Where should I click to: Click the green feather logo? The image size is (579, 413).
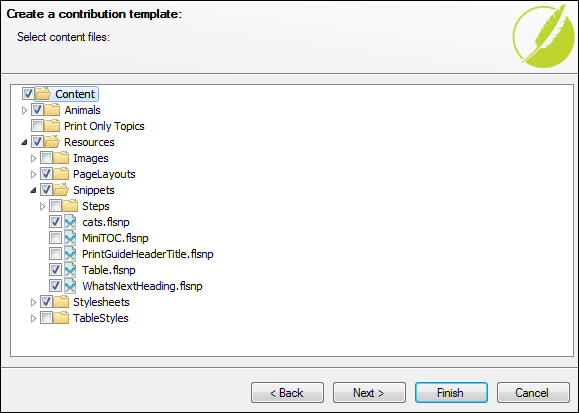click(544, 36)
